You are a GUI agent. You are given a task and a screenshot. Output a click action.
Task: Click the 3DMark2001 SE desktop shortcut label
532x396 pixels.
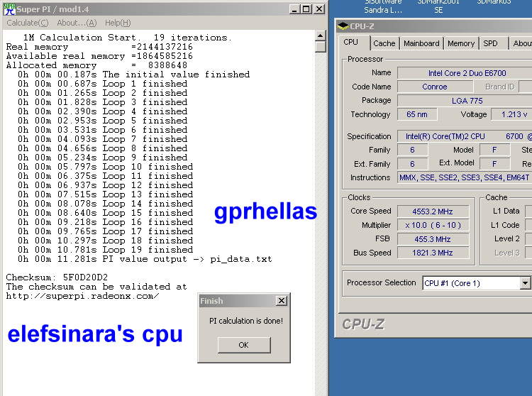pyautogui.click(x=438, y=6)
